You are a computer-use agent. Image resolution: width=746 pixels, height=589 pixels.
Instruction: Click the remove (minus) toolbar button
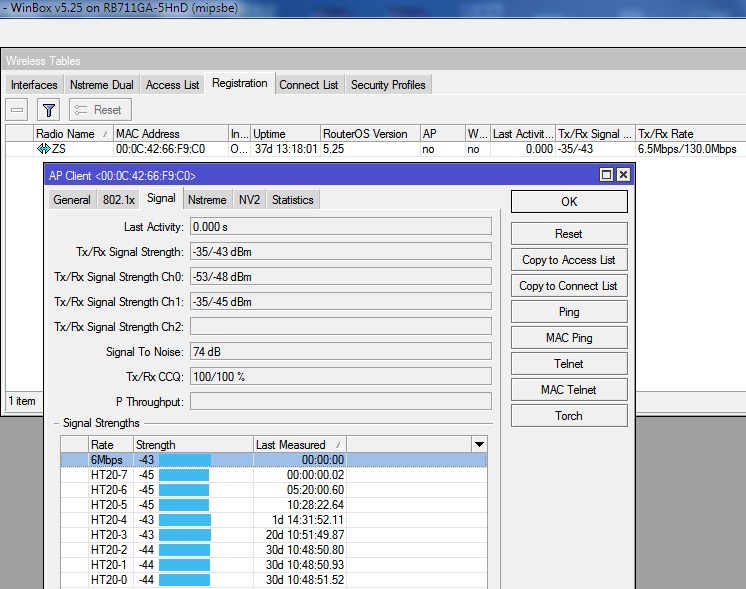(x=17, y=110)
